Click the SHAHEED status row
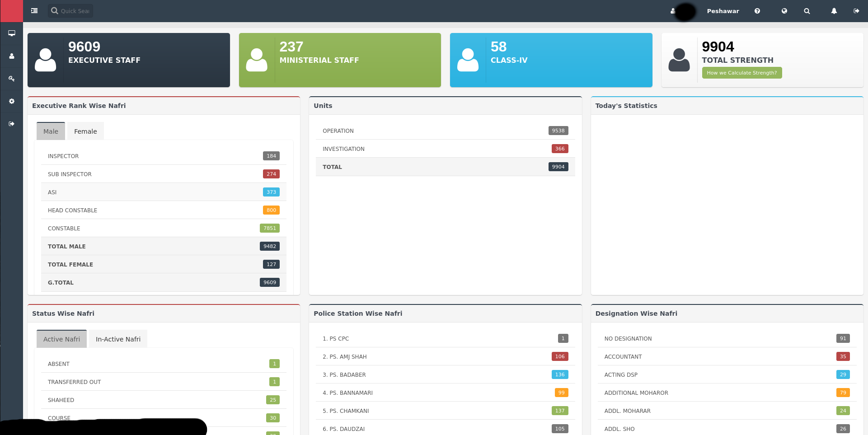This screenshot has width=868, height=435. click(164, 400)
